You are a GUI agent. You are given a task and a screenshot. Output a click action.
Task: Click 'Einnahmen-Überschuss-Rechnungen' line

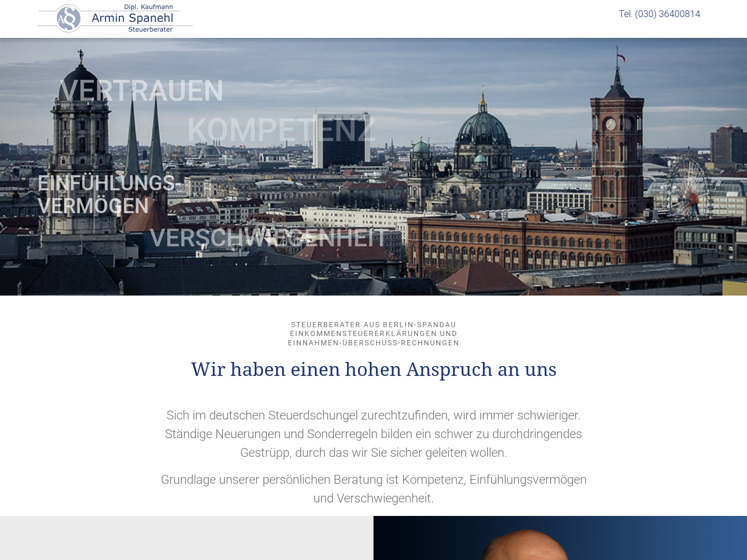click(x=374, y=343)
